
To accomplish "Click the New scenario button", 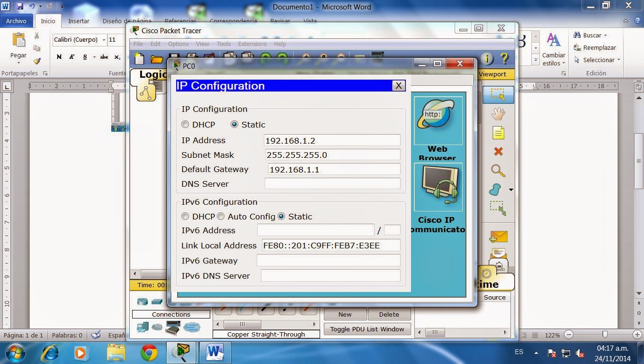I will pyautogui.click(x=345, y=314).
